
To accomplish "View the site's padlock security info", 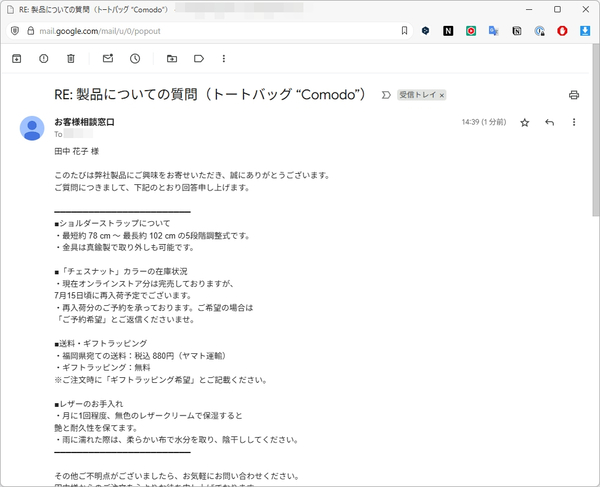I will [31, 31].
